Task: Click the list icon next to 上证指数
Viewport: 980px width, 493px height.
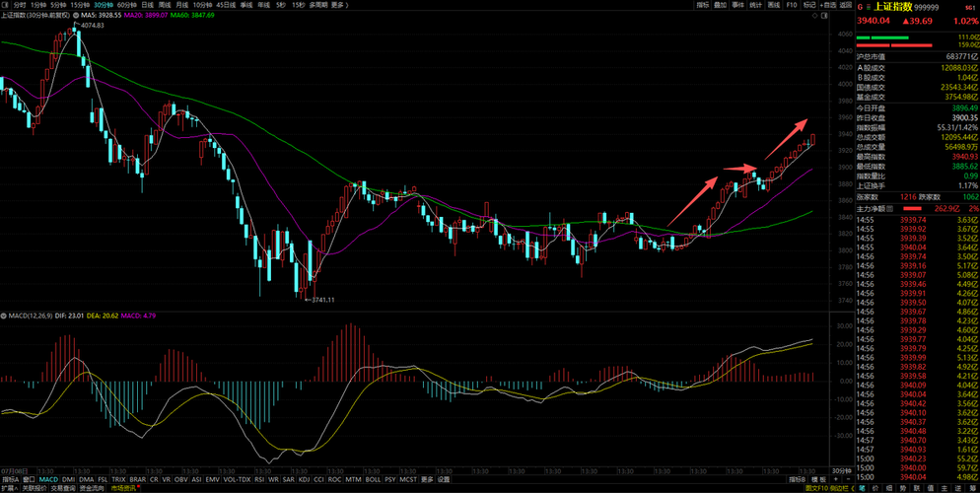Action: [x=869, y=8]
